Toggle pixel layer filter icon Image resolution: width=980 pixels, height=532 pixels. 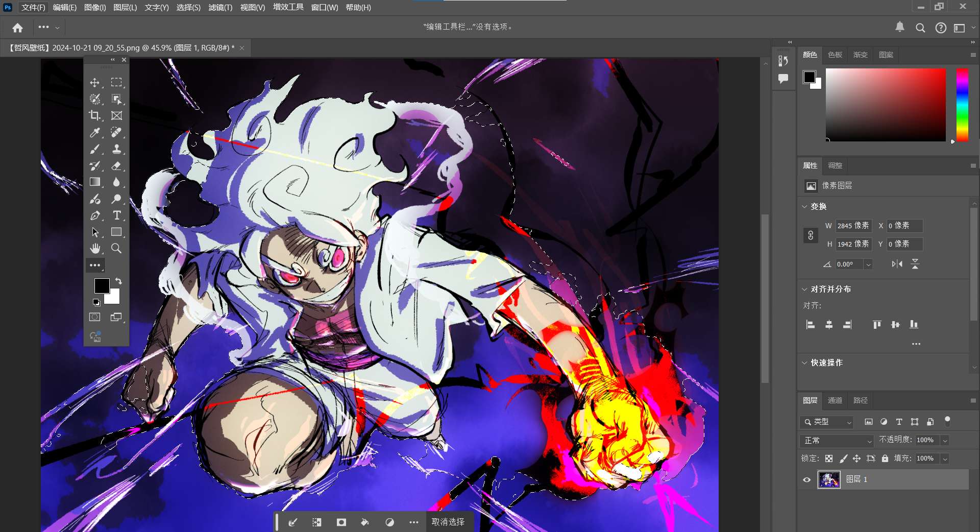(x=868, y=422)
